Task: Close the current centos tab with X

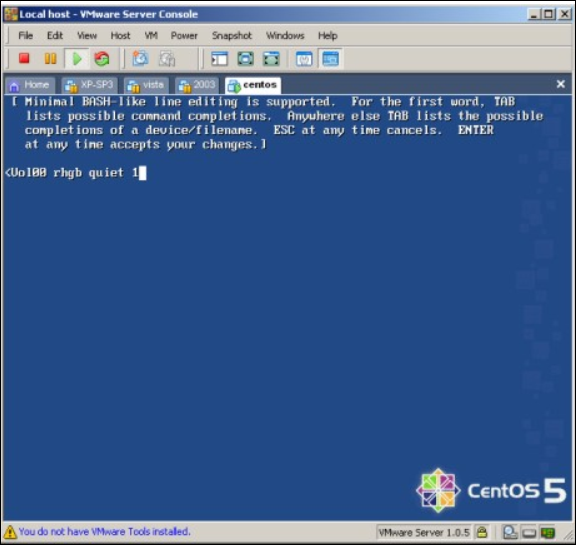Action: click(561, 84)
